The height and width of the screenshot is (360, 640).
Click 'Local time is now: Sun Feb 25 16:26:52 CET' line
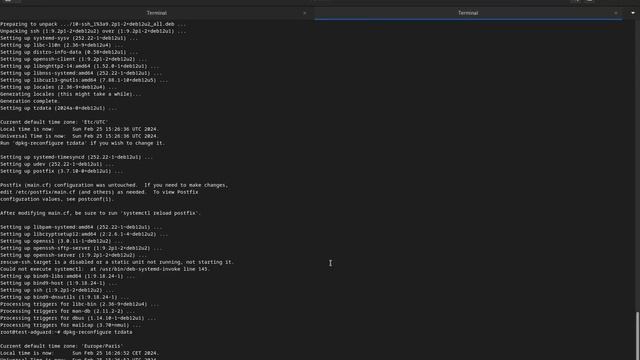[x=80, y=353]
